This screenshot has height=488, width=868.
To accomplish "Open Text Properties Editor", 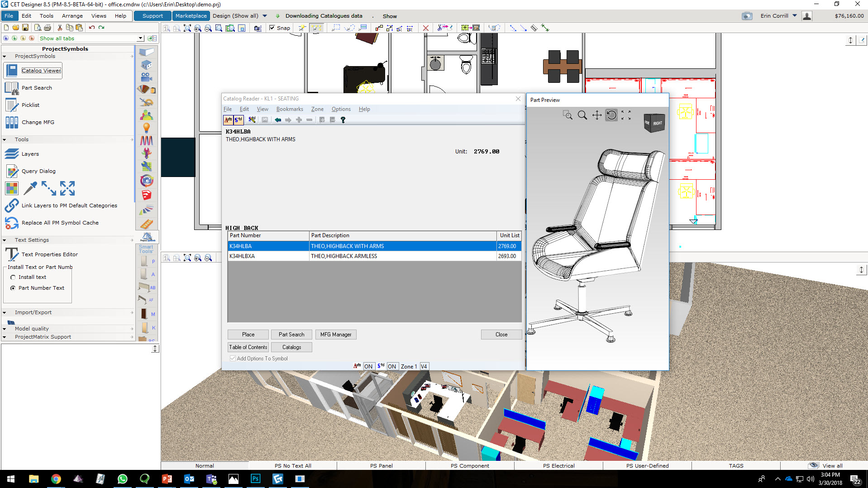I will point(49,254).
